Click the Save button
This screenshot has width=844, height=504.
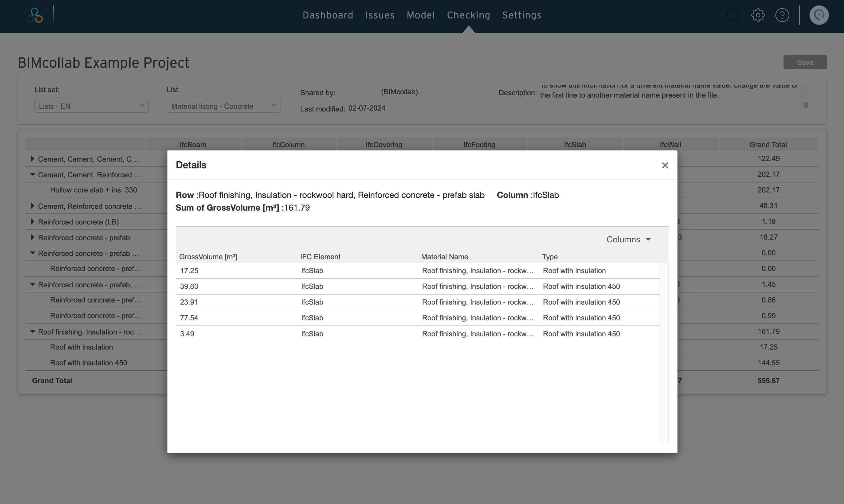[x=805, y=63]
